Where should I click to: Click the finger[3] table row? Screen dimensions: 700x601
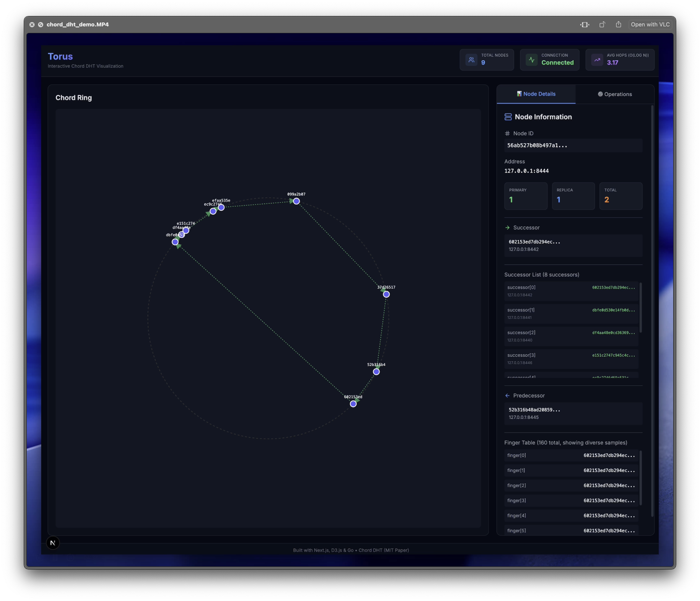coord(571,501)
